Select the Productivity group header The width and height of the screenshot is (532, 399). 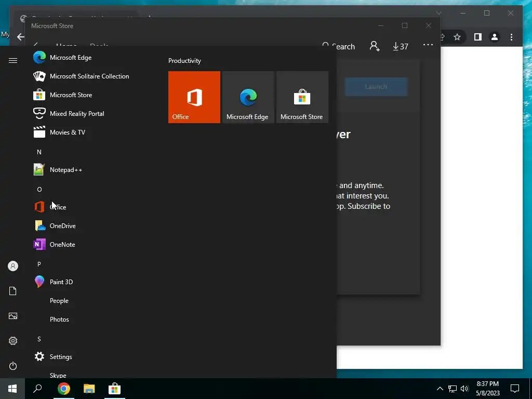coord(184,61)
